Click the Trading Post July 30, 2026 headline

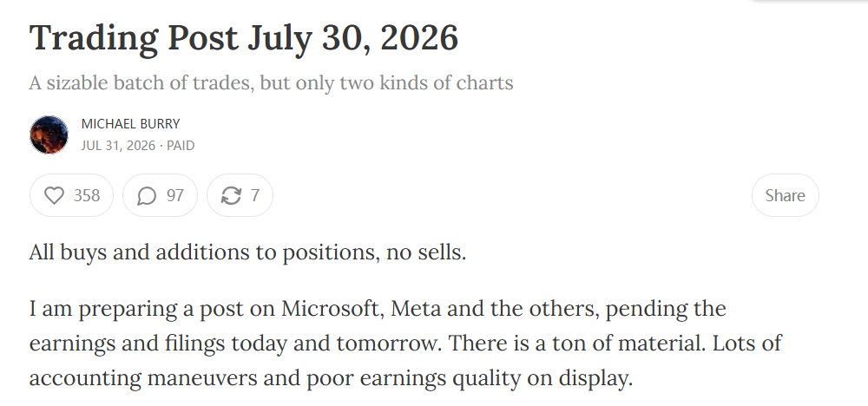coord(244,37)
